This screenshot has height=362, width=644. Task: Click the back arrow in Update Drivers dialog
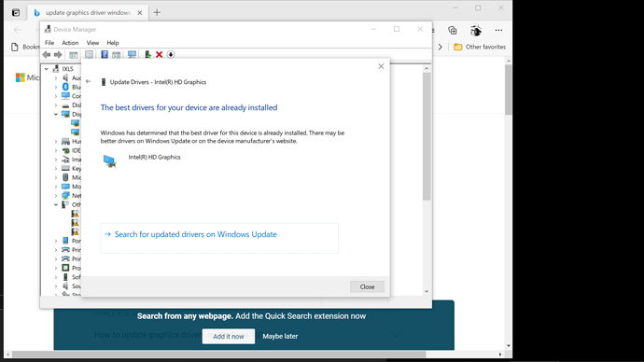tap(89, 81)
